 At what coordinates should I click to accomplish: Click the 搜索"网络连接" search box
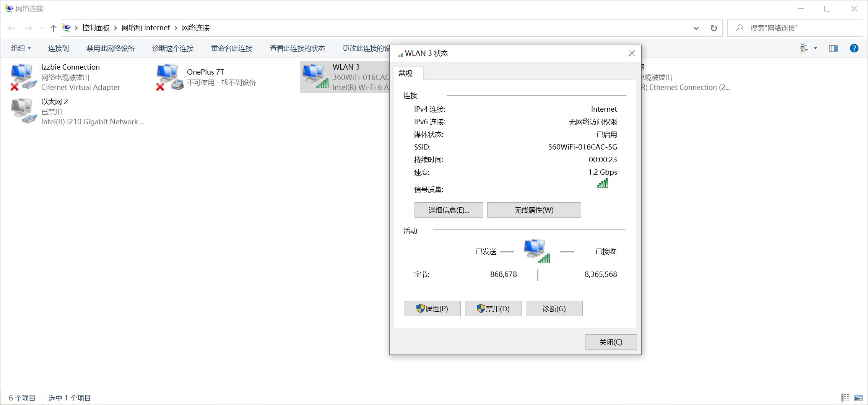(795, 28)
